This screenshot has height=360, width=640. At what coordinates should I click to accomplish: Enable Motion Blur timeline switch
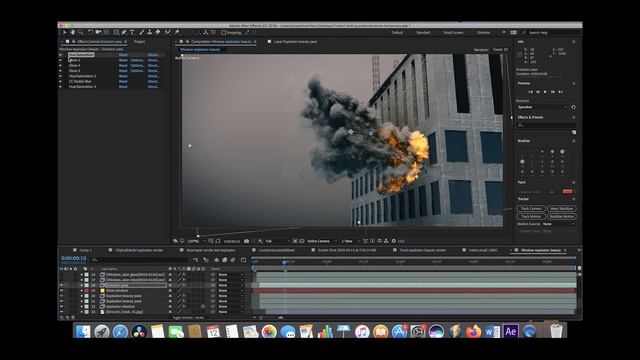pos(233,260)
